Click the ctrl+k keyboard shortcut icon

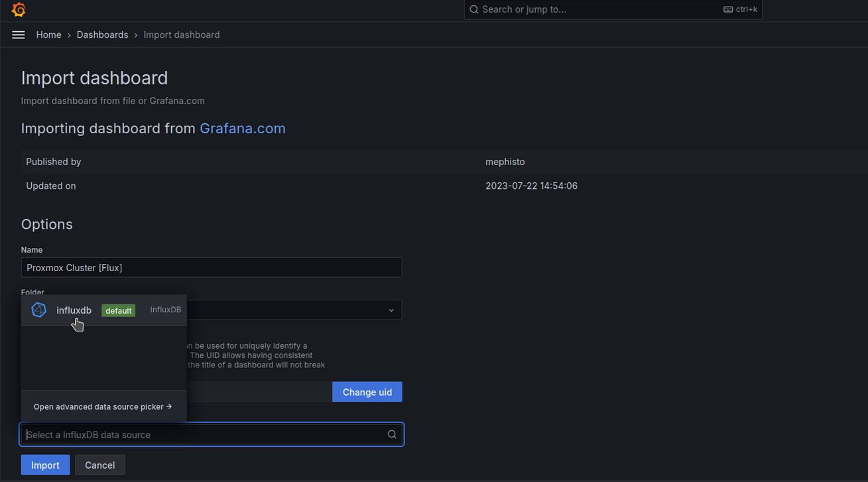[x=728, y=9]
